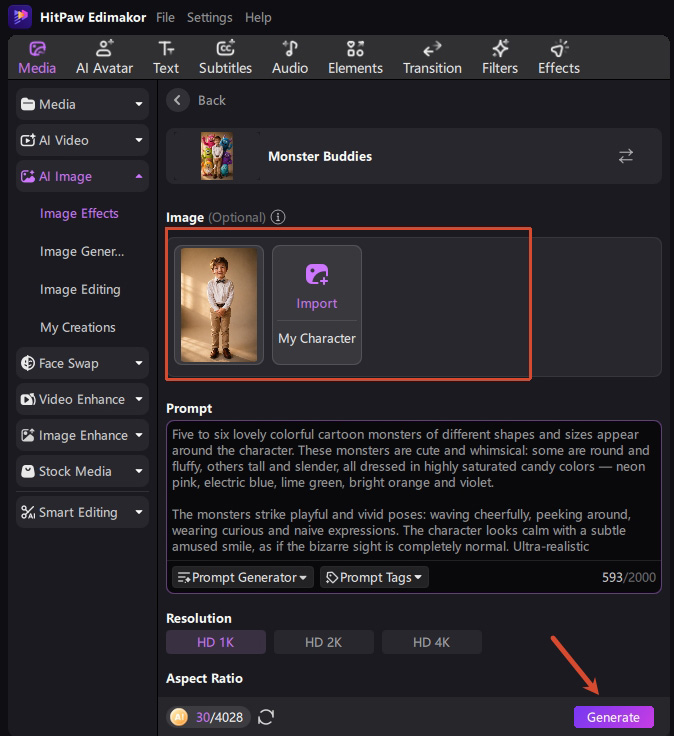Click the My Character button
Screen dimensions: 674x736
[x=317, y=338]
